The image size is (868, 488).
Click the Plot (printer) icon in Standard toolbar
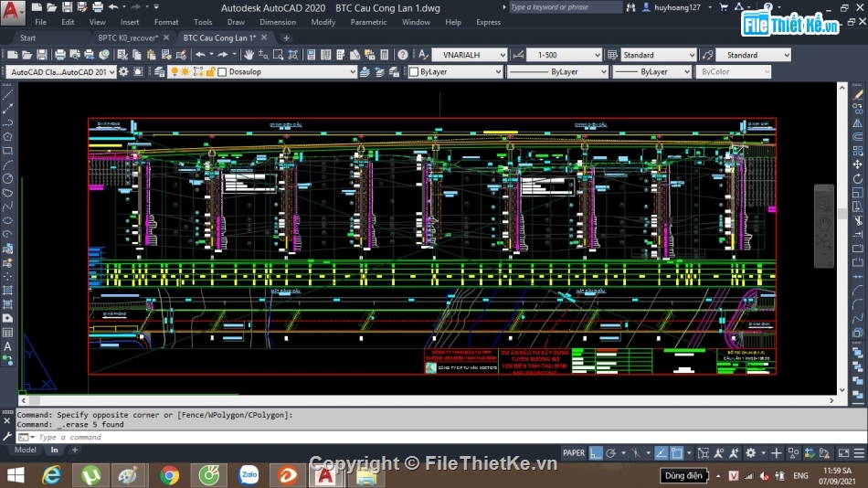[x=59, y=55]
